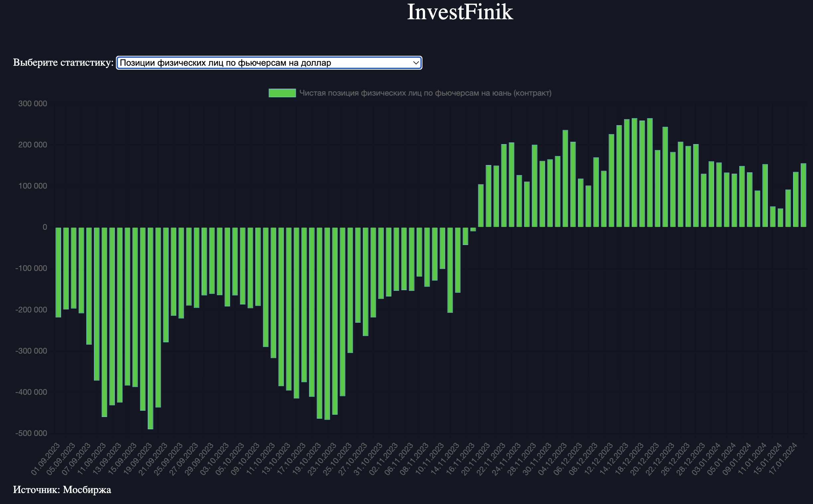The height and width of the screenshot is (504, 813).
Task: Click the 18.12.2023 date label
Action: pos(630,459)
